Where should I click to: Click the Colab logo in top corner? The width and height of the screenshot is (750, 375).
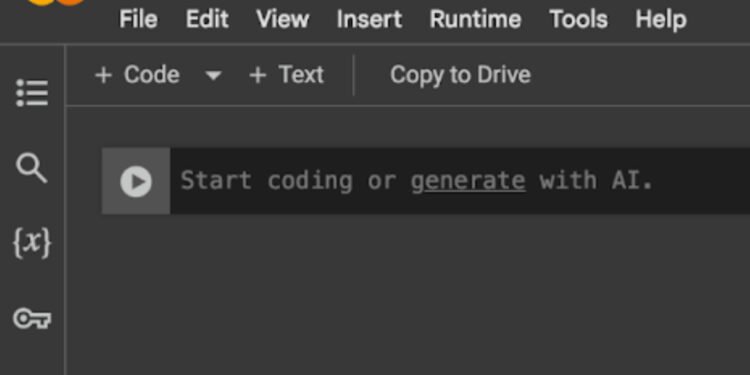point(56,2)
